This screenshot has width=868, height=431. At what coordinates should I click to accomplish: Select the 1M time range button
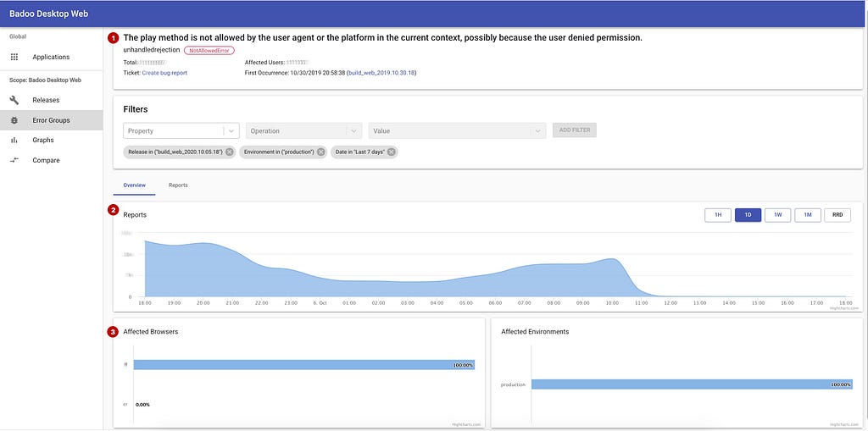point(808,215)
